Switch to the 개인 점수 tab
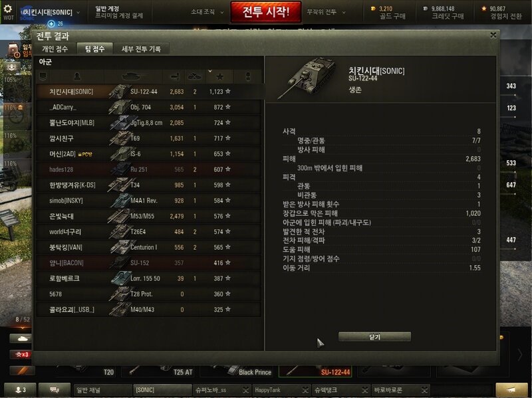Image resolution: width=532 pixels, height=398 pixels. [55, 49]
